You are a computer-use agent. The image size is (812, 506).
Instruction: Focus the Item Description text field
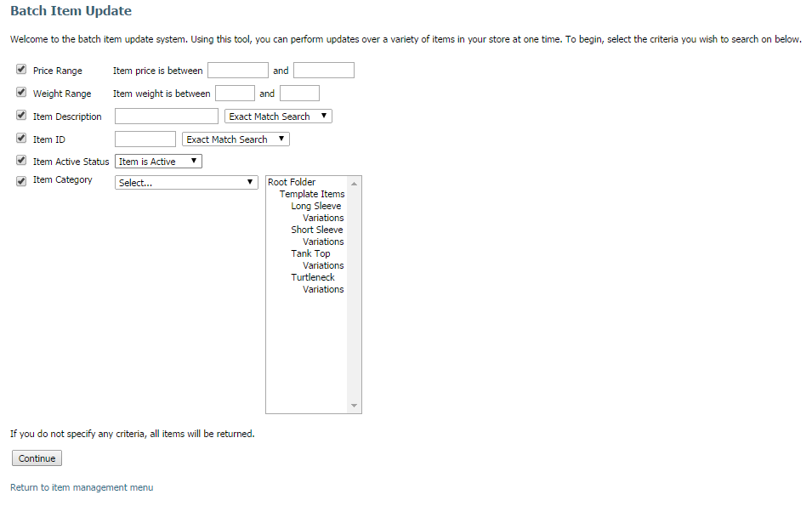coord(167,116)
